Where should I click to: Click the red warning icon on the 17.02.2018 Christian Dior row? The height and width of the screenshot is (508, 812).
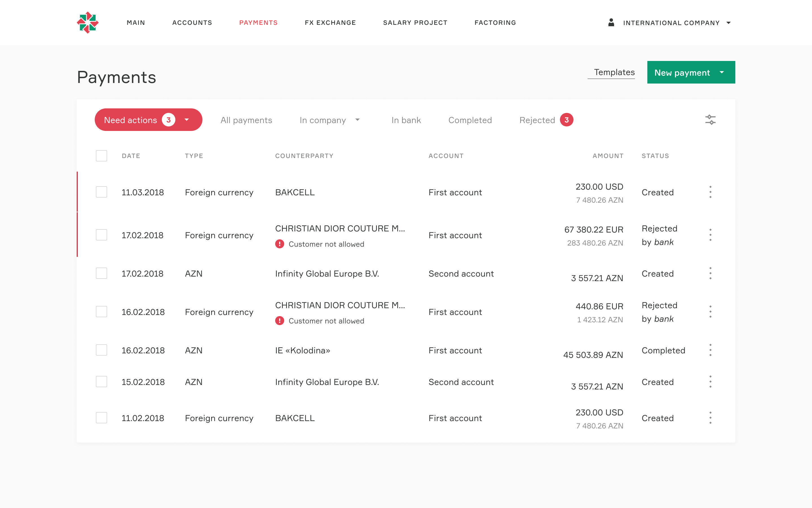[279, 244]
